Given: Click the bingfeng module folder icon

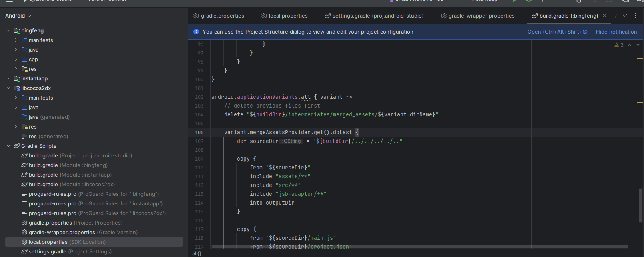Looking at the screenshot, I should [x=17, y=30].
